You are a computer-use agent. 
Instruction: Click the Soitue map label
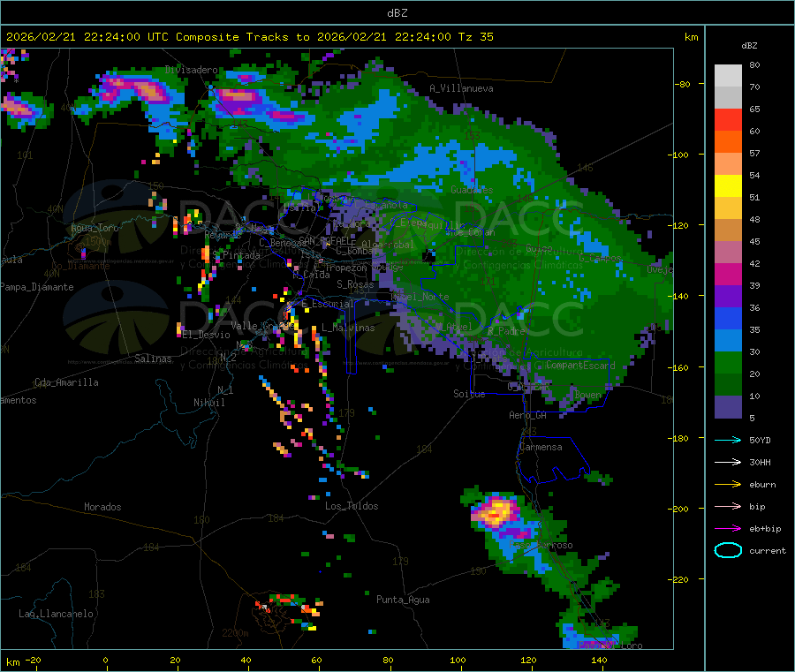[469, 394]
